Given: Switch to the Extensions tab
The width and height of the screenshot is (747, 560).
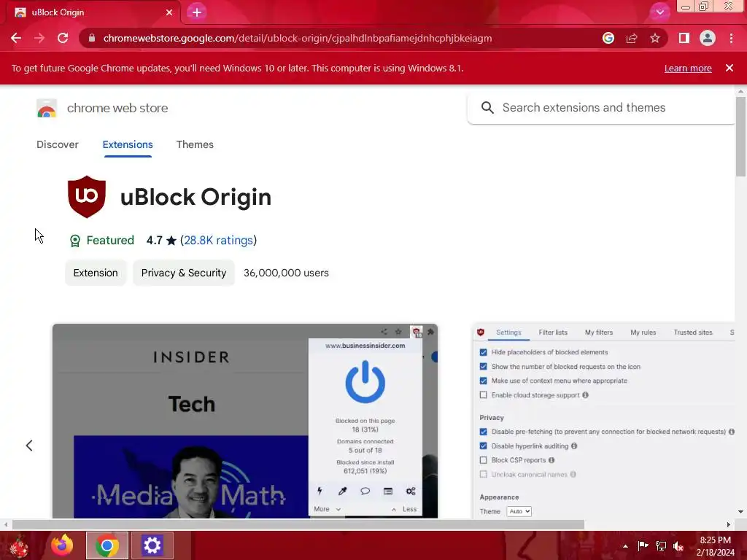Looking at the screenshot, I should tap(128, 144).
